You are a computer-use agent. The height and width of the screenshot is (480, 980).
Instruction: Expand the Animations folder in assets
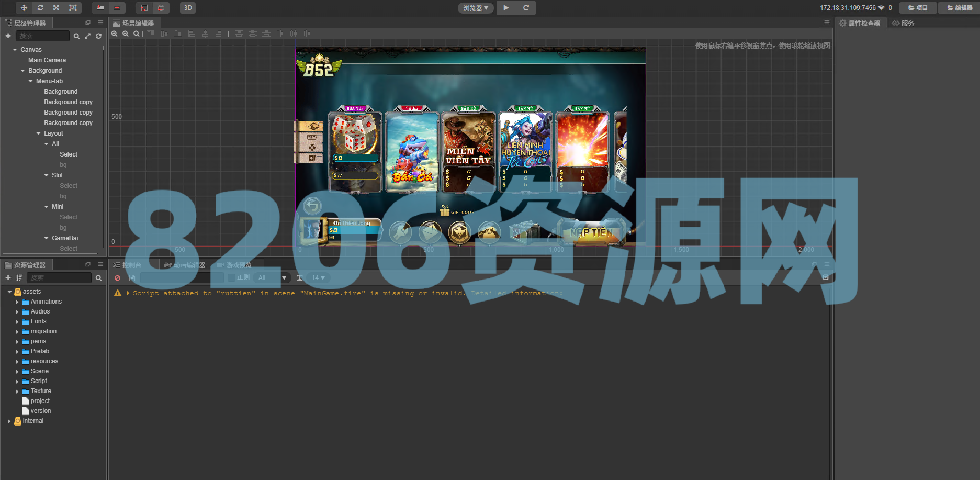[17, 302]
